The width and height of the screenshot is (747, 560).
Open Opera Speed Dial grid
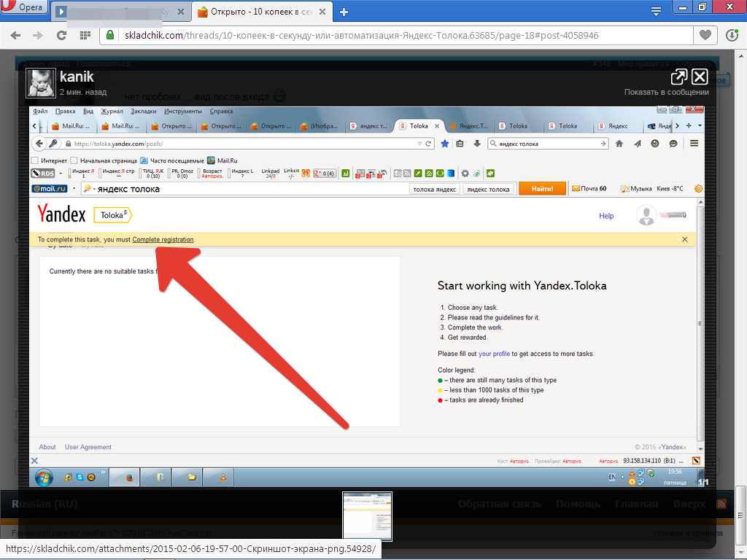(85, 35)
